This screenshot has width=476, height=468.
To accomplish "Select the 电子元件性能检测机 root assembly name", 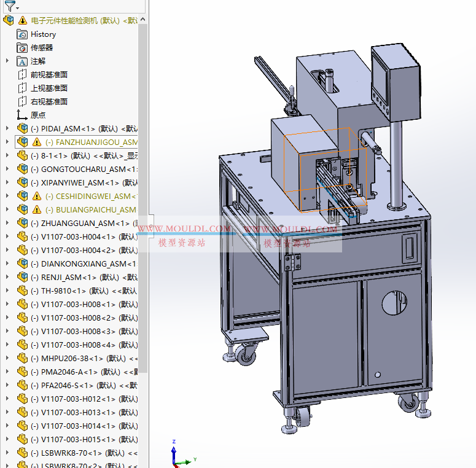I will click(64, 21).
